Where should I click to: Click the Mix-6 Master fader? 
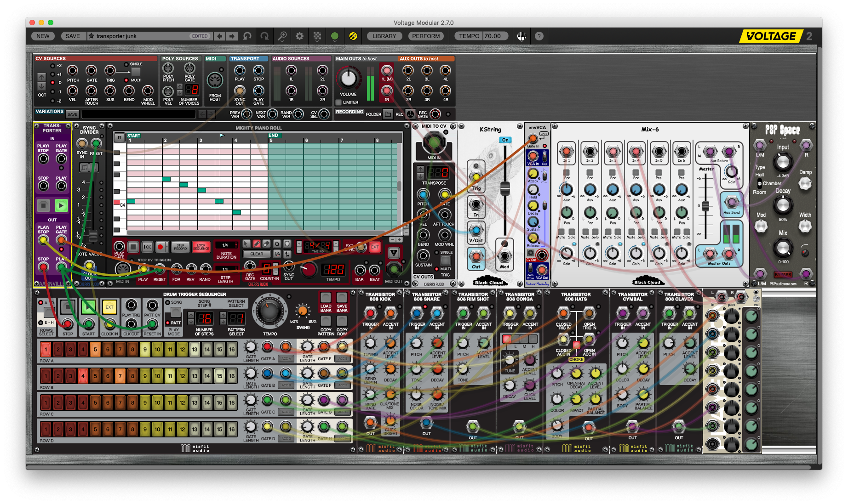point(705,206)
